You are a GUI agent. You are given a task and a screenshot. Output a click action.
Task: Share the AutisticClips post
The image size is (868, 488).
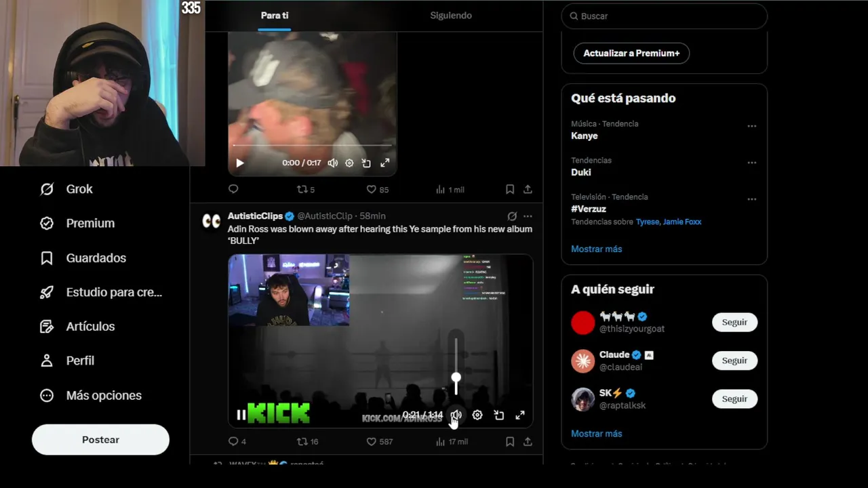coord(528,441)
